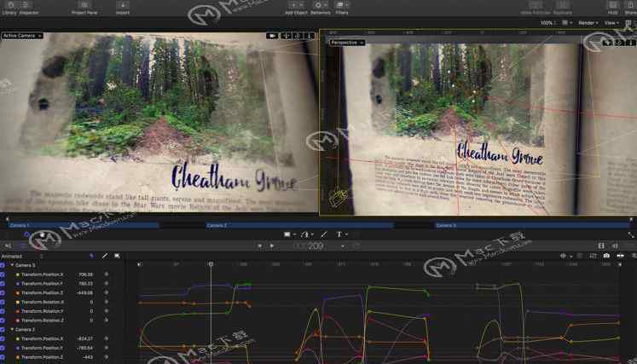Click the edit keyframes arrow tool
This screenshot has width=637, height=364.
(x=92, y=256)
